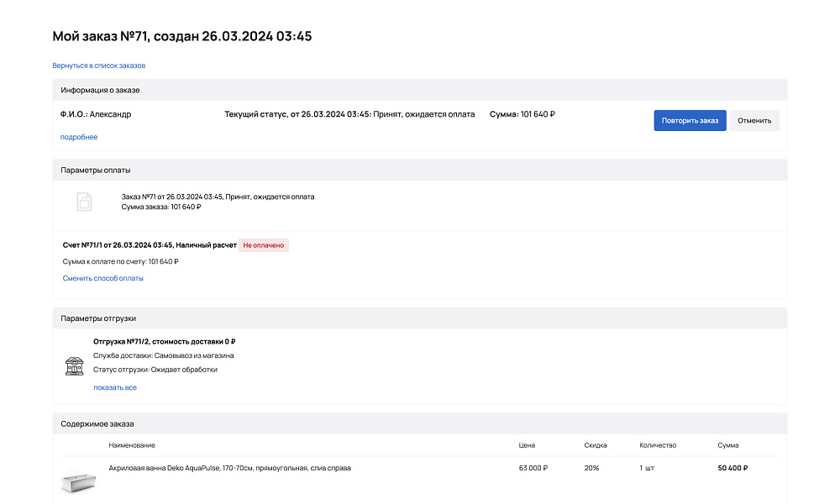Expand the 'Информация о заказе' section header
The image size is (840, 504).
100,89
